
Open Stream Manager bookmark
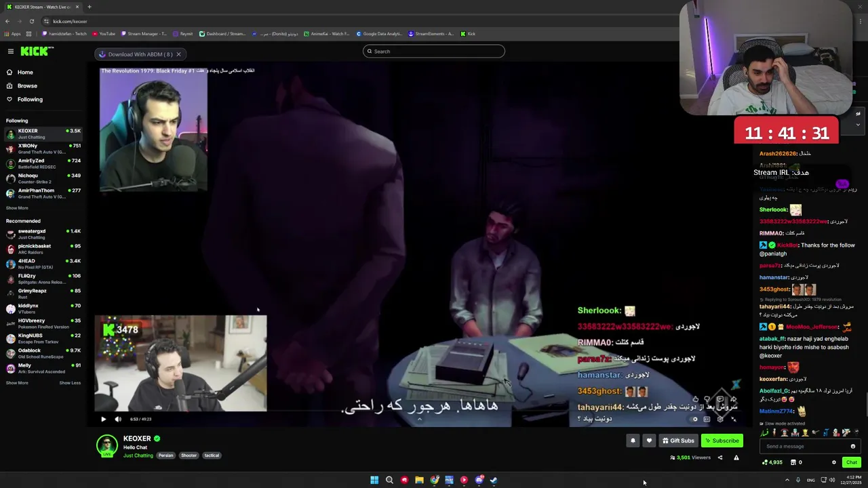pos(144,34)
